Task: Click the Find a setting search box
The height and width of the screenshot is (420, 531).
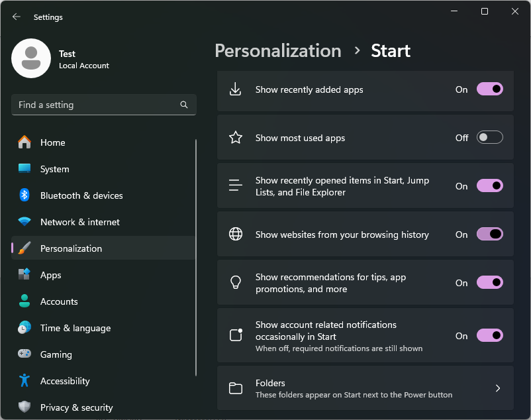Action: coord(104,105)
